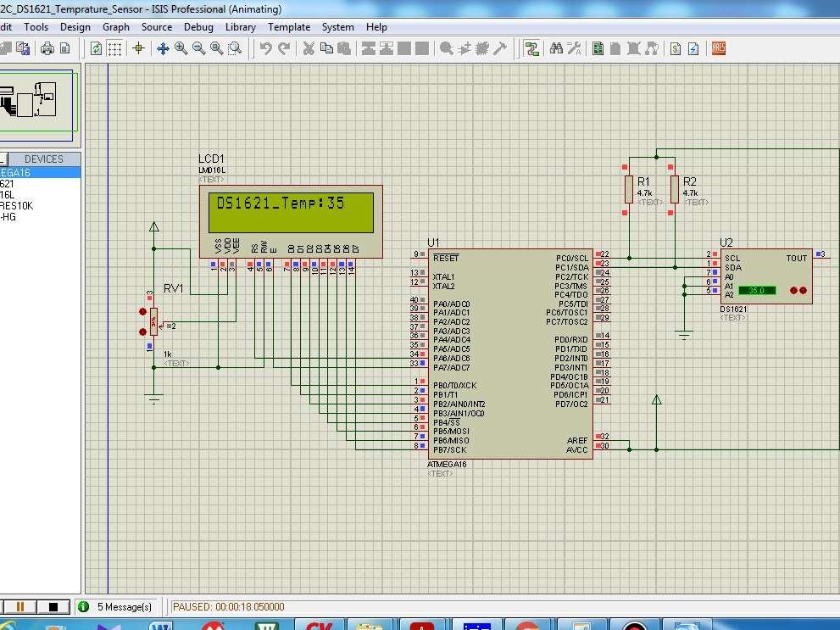Open the Source menu

click(x=157, y=27)
